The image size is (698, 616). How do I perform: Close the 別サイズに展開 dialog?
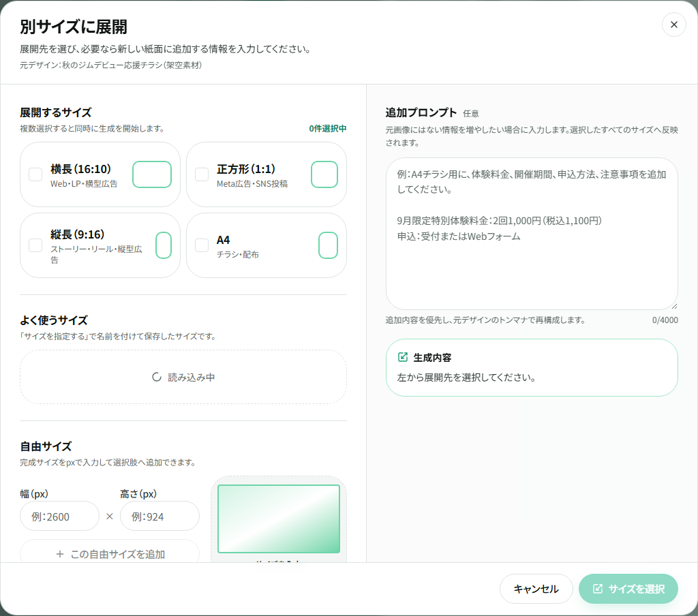pos(673,25)
